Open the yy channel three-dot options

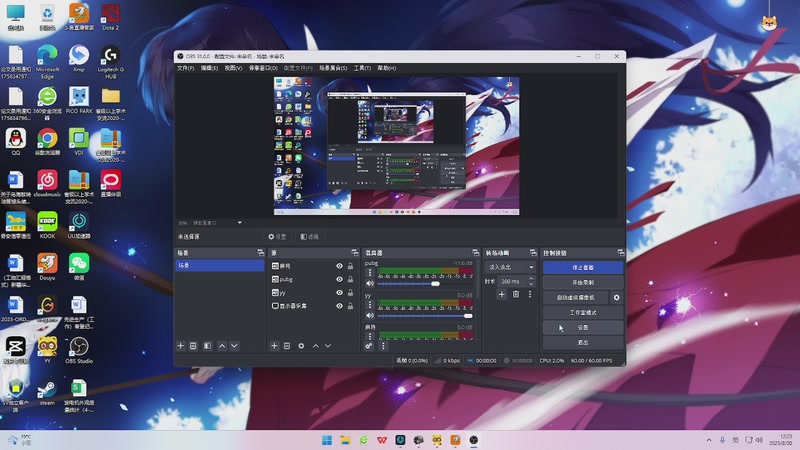(370, 305)
